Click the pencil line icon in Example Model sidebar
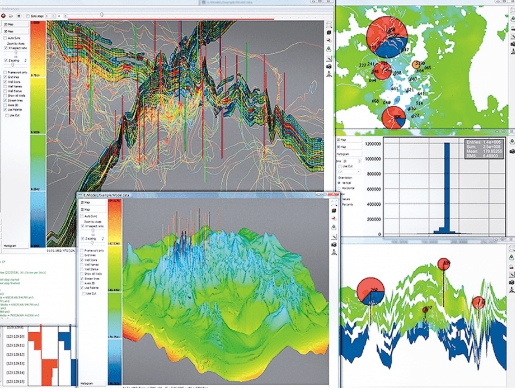The height and width of the screenshot is (390, 515). click(x=334, y=237)
